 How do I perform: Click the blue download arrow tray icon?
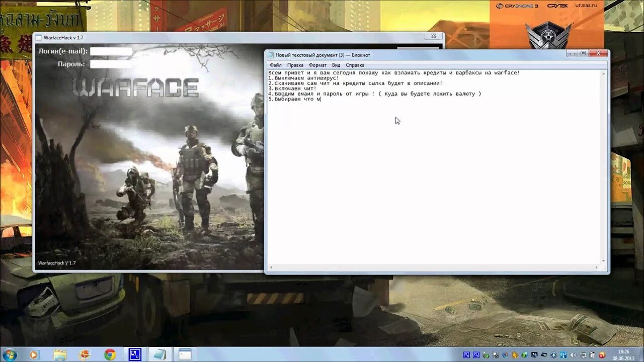pos(554,355)
